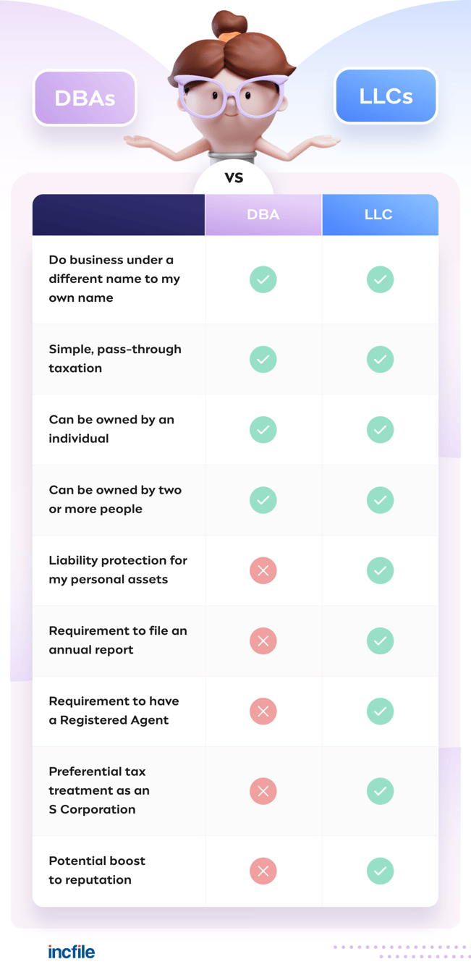The image size is (471, 980).
Task: Click the LLC checkmark for reputation boost
Action: [380, 871]
